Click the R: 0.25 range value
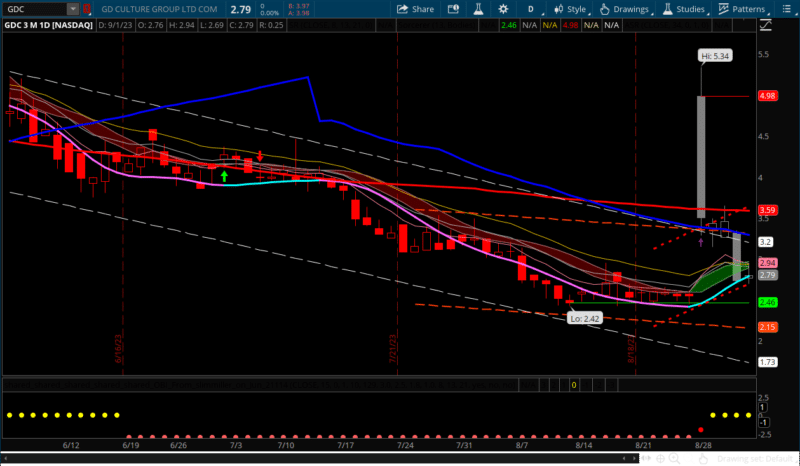The height and width of the screenshot is (466, 800). tap(271, 24)
